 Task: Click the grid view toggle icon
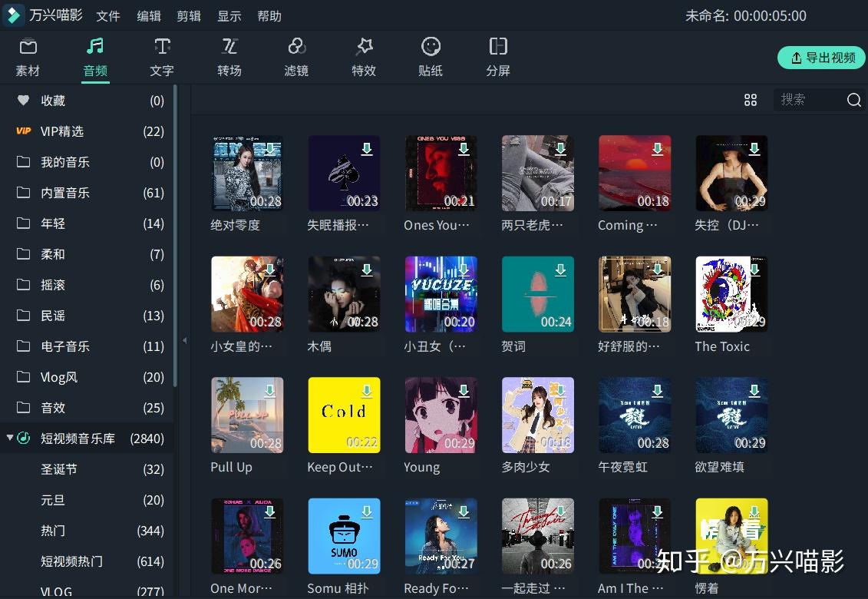click(751, 100)
